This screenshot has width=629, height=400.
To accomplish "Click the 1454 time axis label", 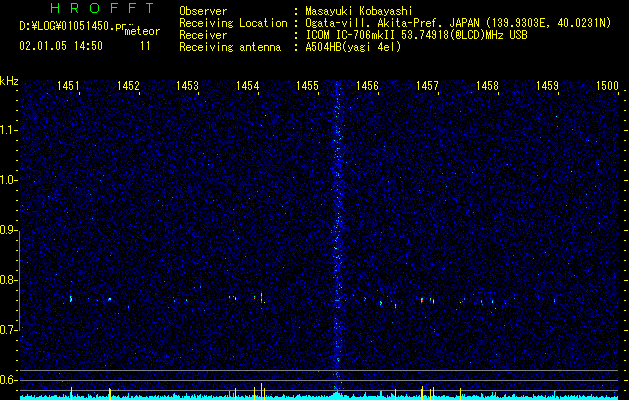I will (248, 85).
